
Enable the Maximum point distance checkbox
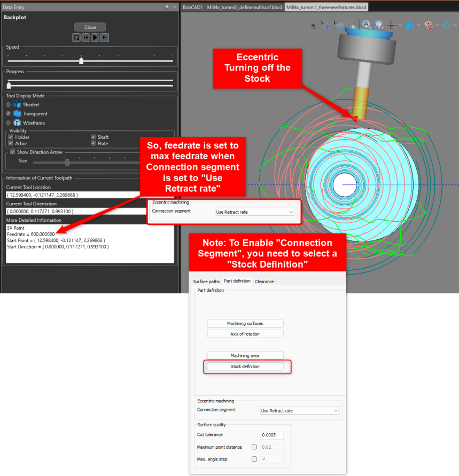[x=254, y=447]
